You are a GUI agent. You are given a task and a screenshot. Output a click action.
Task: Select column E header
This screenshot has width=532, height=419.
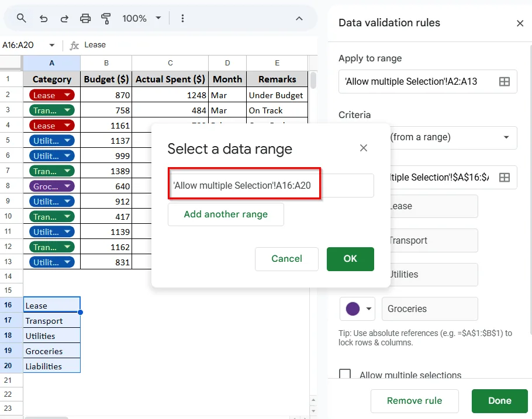(x=277, y=63)
